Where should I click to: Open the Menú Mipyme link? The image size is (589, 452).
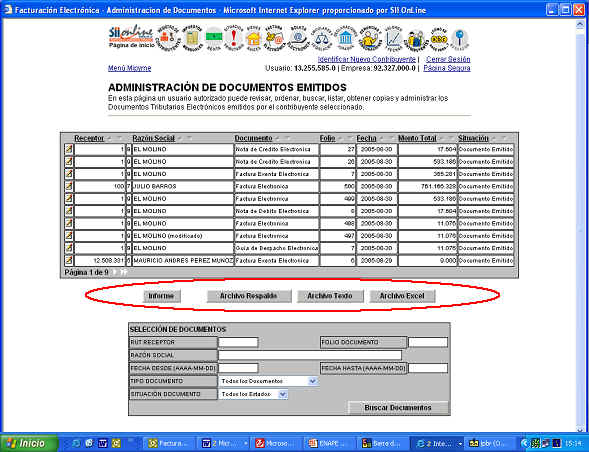[130, 68]
